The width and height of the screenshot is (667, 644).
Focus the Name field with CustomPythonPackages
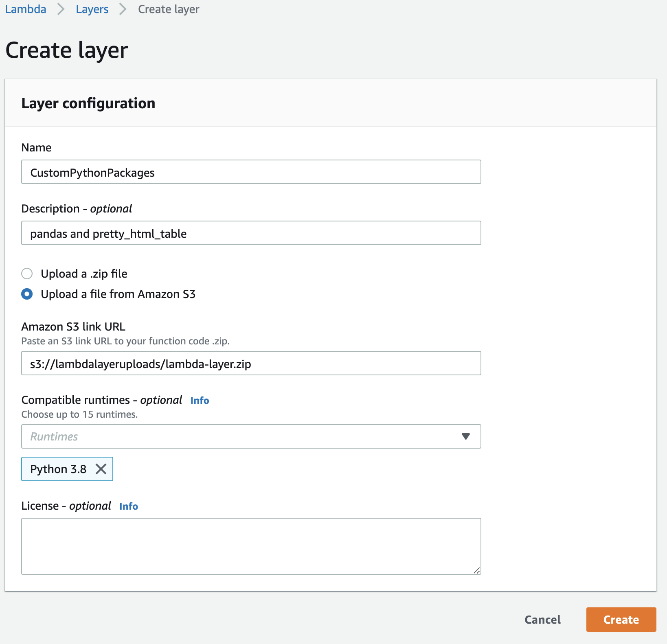click(251, 172)
